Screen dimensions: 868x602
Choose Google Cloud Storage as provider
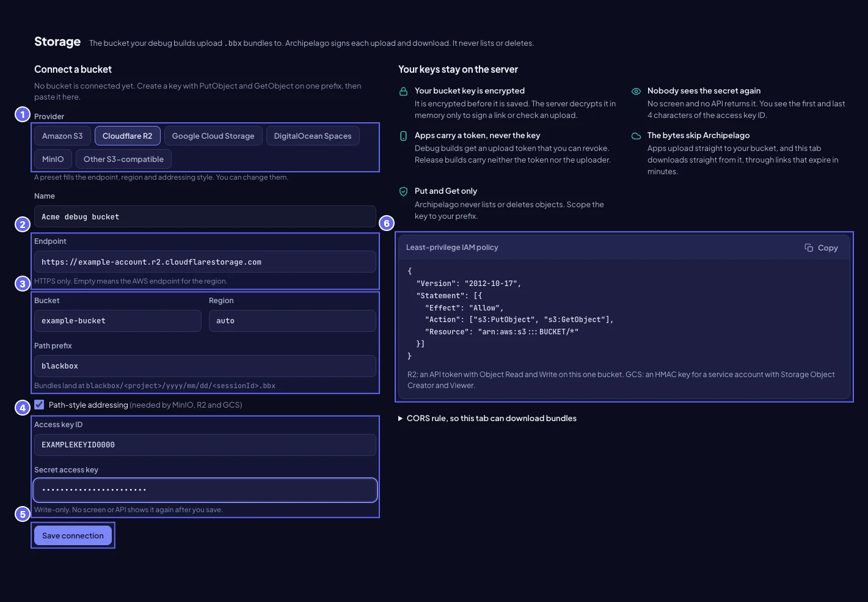pos(213,136)
